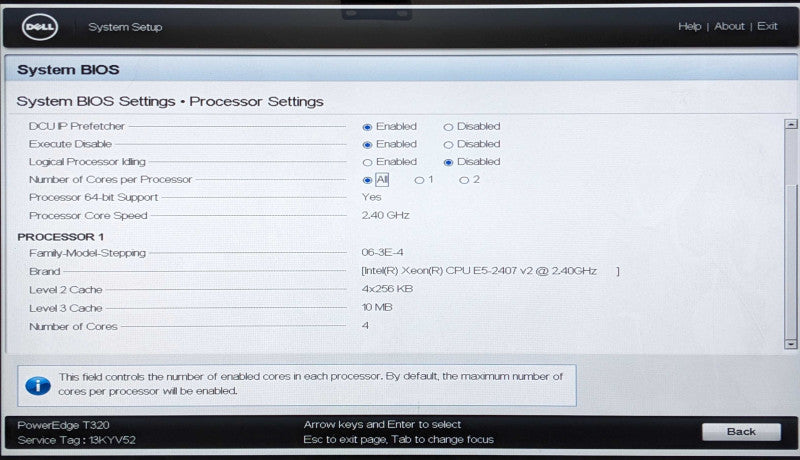Screen dimensions: 800x460
Task: Click the Brand label
Action: tap(44, 271)
